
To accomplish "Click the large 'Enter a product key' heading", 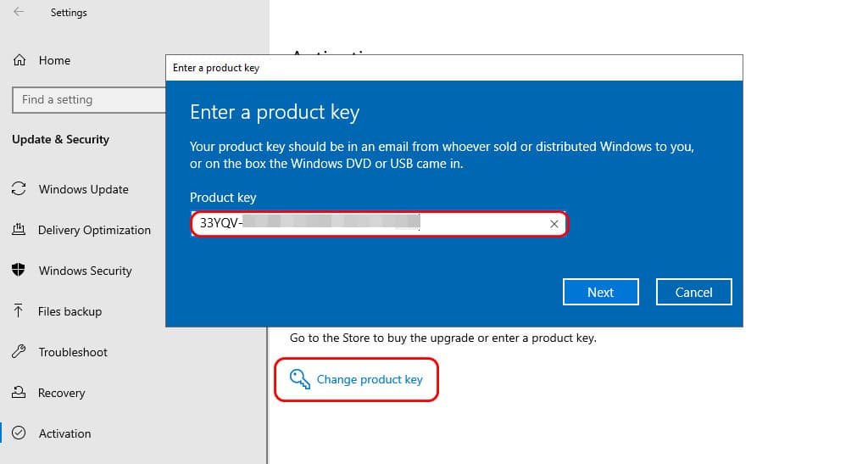I will pyautogui.click(x=275, y=113).
